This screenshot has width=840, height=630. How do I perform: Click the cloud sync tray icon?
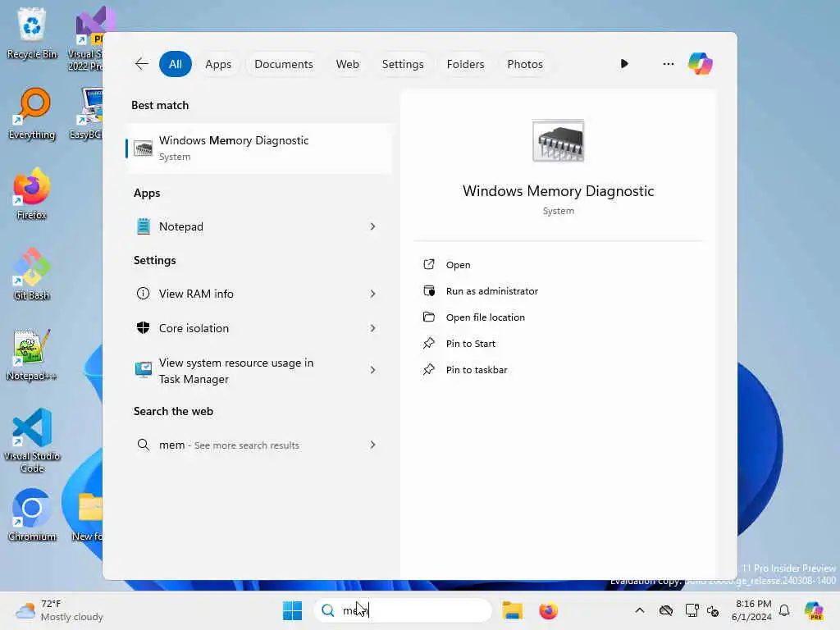click(666, 610)
